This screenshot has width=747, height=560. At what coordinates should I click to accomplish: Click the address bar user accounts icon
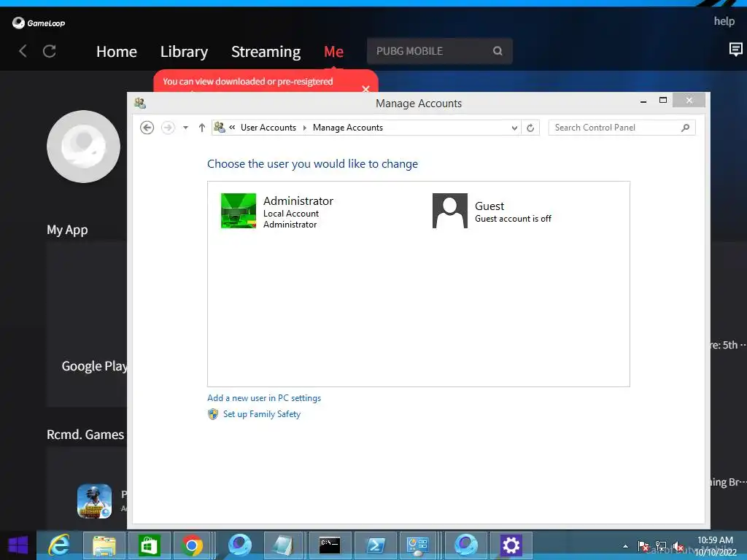(219, 127)
